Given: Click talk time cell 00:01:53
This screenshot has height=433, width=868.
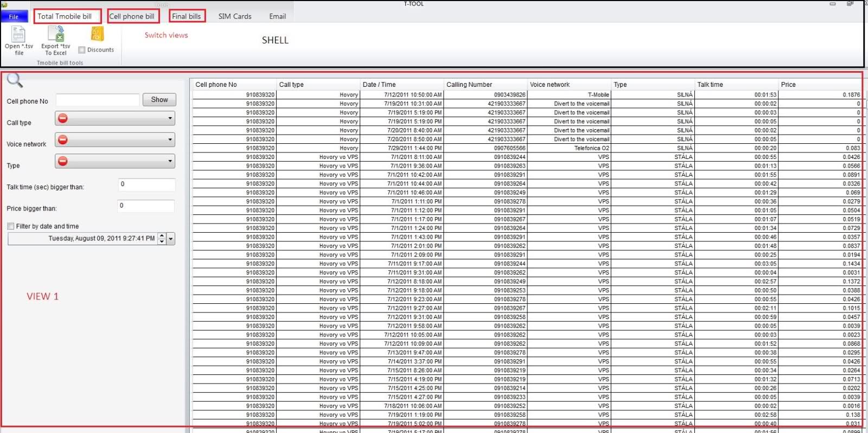Looking at the screenshot, I should pyautogui.click(x=736, y=95).
